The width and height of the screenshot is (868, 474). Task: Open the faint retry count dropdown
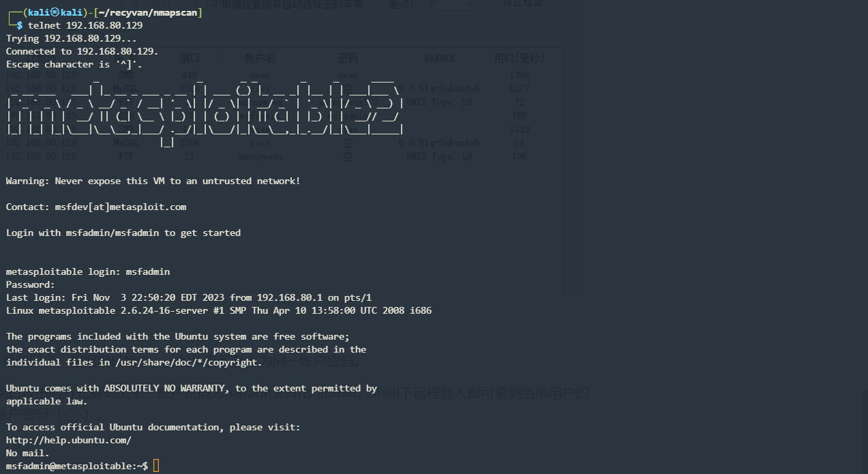point(453,4)
